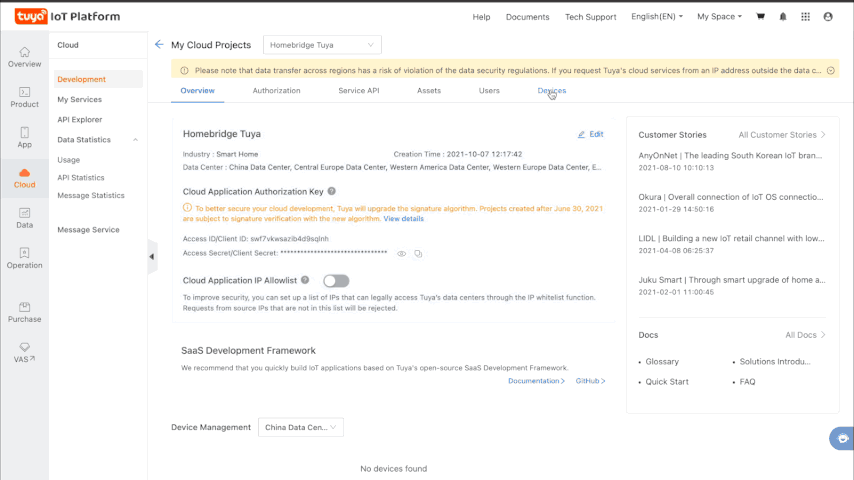
Task: Open the Quick Start doc link
Action: pyautogui.click(x=667, y=381)
